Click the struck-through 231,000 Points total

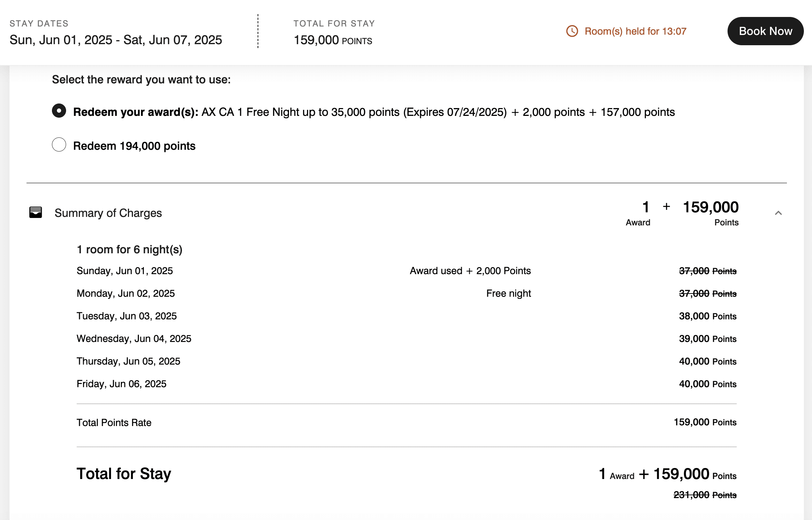tap(705, 495)
